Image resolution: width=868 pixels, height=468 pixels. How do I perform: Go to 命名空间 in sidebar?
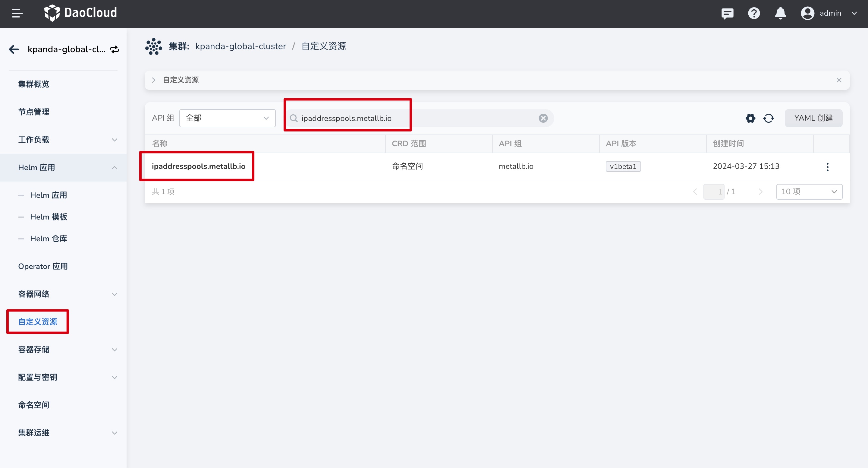click(34, 405)
